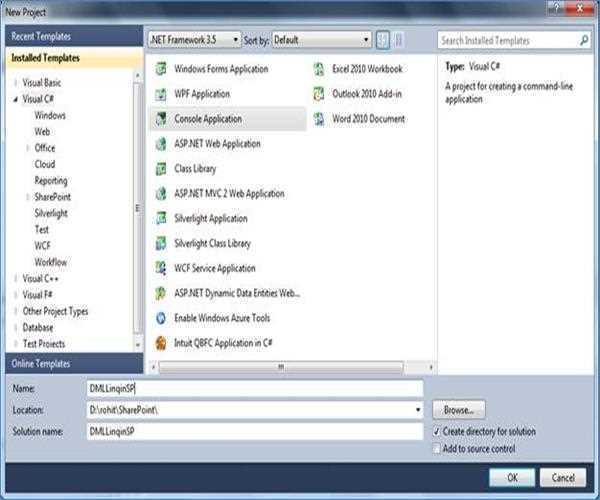
Task: Click the project Name input field
Action: point(255,389)
